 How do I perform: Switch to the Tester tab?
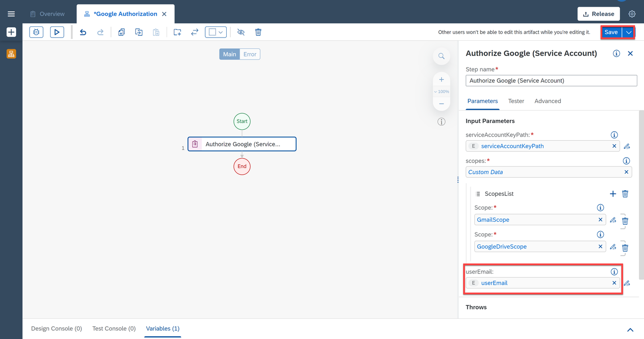pos(516,101)
